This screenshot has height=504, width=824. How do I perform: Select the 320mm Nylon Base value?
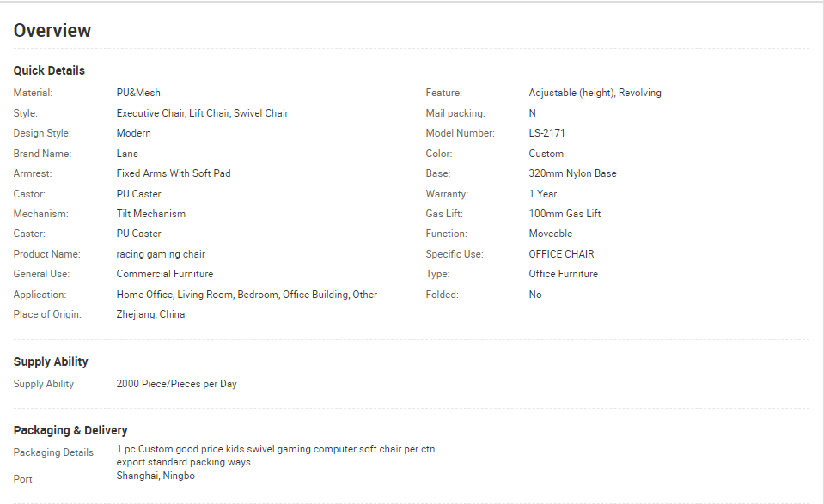coord(572,173)
